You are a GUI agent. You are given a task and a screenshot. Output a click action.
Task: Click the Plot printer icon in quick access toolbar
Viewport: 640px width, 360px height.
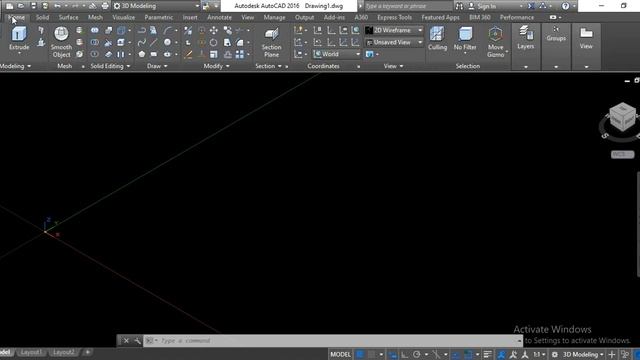(x=105, y=6)
